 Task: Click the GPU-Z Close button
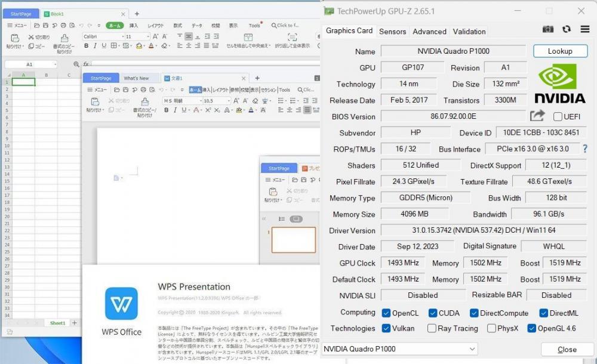coord(567,349)
